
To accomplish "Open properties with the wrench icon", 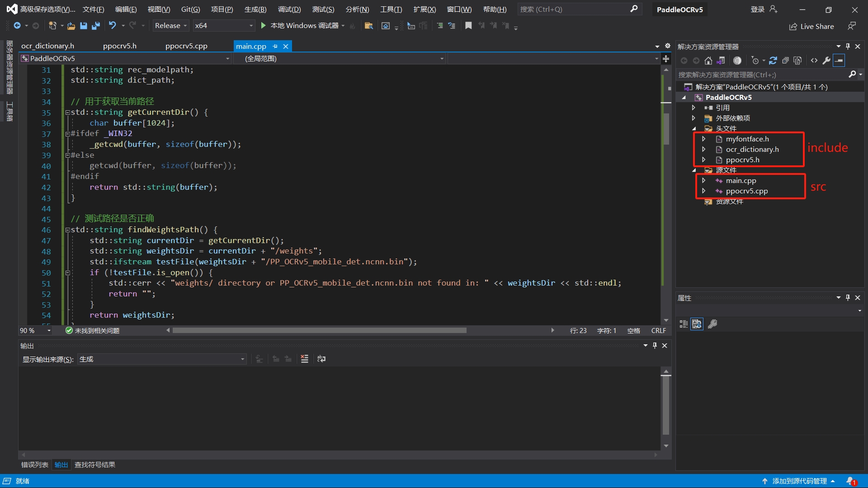I will click(826, 61).
